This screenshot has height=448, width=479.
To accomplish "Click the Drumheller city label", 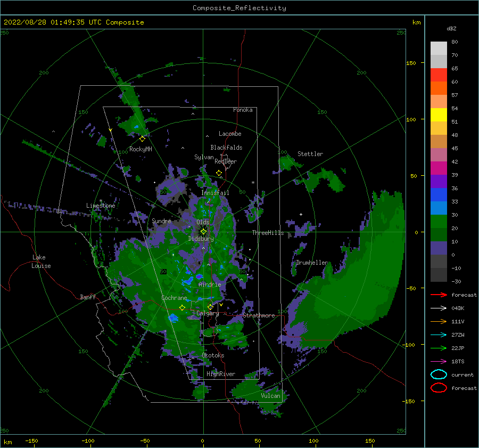I will pyautogui.click(x=312, y=263).
